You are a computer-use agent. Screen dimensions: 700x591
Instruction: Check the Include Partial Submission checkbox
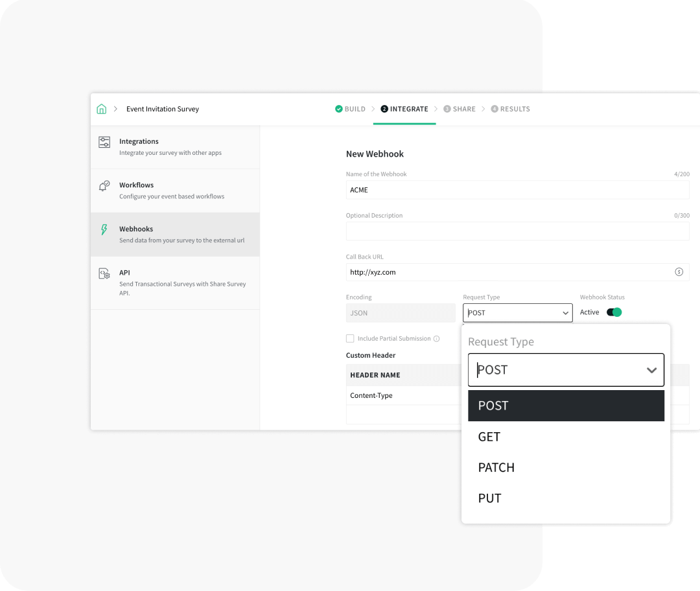point(350,338)
